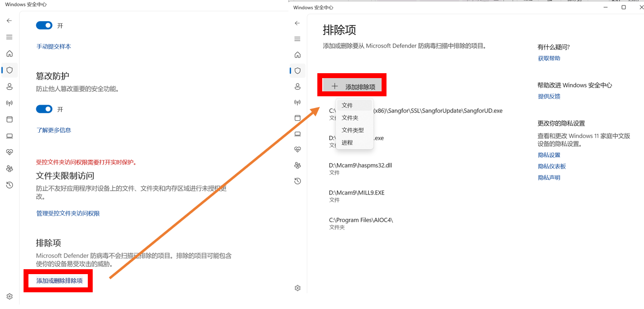Open Protection history icon in right sidebar

pos(297,181)
